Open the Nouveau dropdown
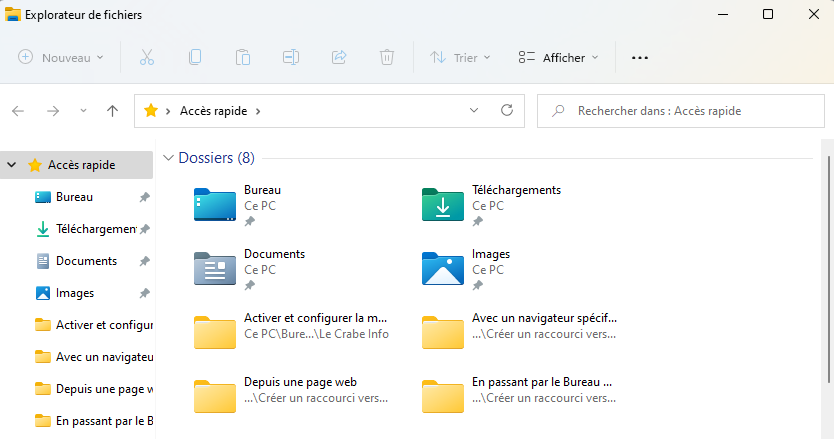The width and height of the screenshot is (834, 439). pyautogui.click(x=61, y=57)
